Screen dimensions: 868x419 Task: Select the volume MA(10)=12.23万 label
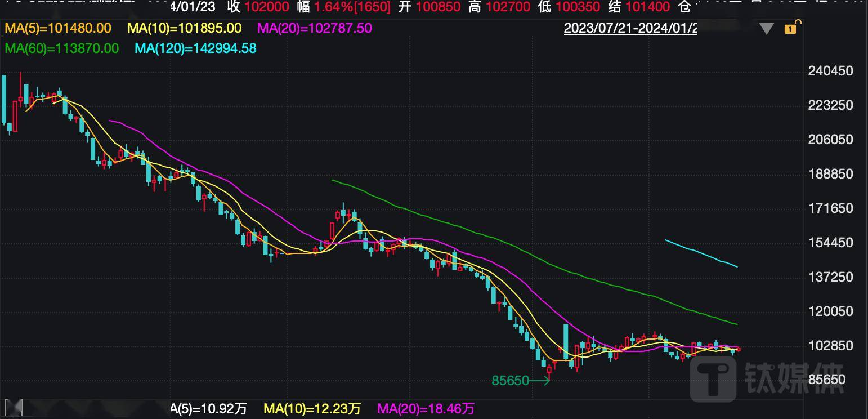[x=312, y=409]
